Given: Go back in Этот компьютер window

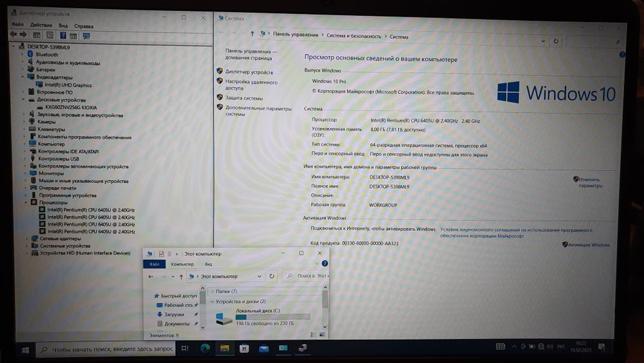Looking at the screenshot, I should click(151, 276).
